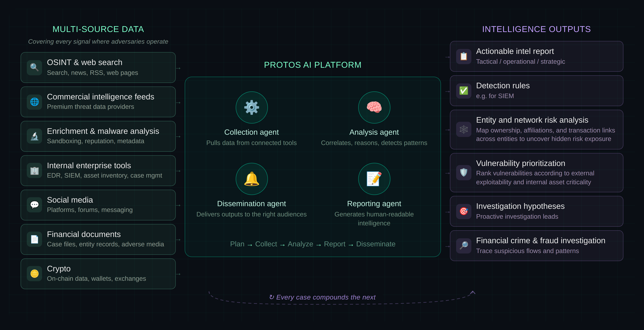Click the spider web icon for Entity risk analysis
Screen dimensions: 644x330
[464, 129]
